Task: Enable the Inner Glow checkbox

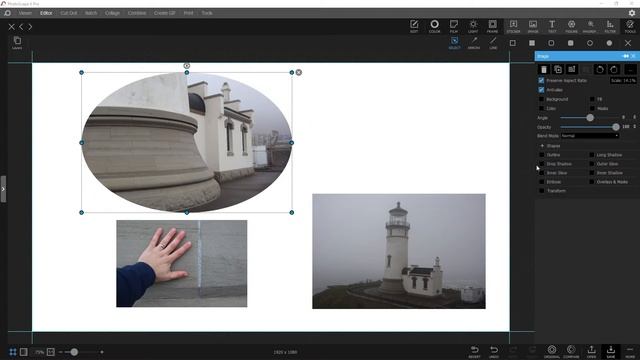Action: pyautogui.click(x=542, y=173)
